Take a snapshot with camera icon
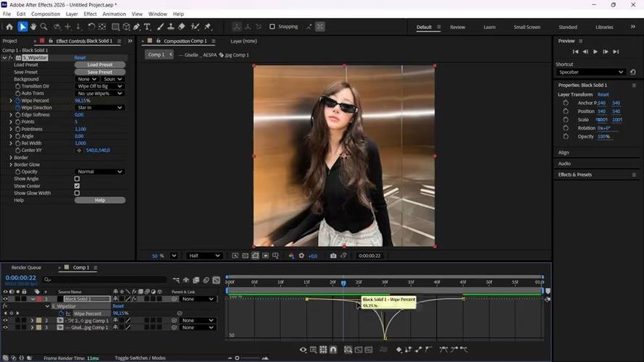The width and height of the screenshot is (644, 362). point(333,256)
